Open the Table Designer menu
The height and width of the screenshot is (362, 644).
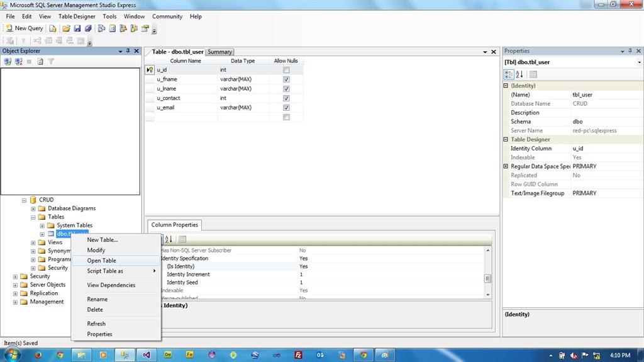77,16
